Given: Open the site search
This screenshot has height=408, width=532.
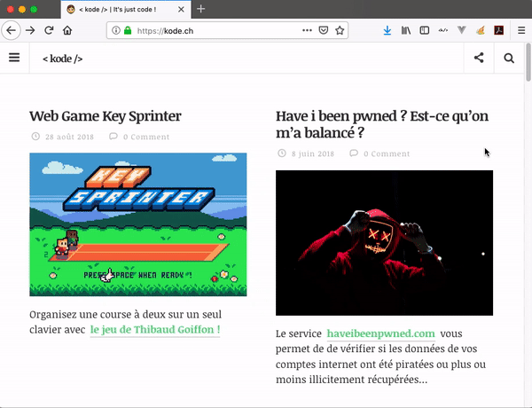Looking at the screenshot, I should pyautogui.click(x=509, y=58).
